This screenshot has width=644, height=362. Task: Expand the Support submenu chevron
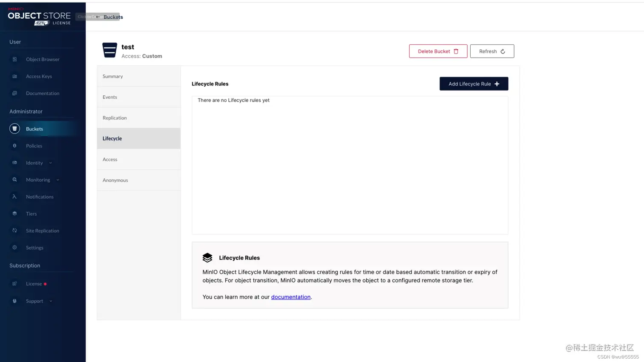tap(51, 301)
